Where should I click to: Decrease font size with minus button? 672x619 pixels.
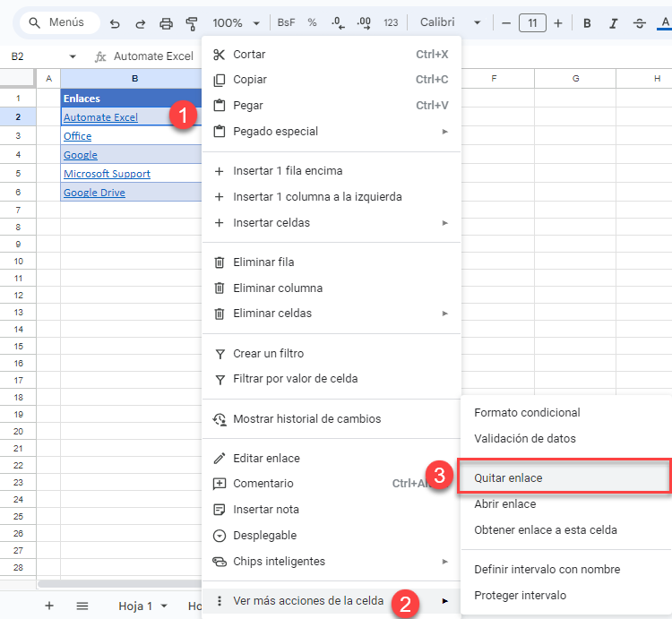click(x=506, y=23)
